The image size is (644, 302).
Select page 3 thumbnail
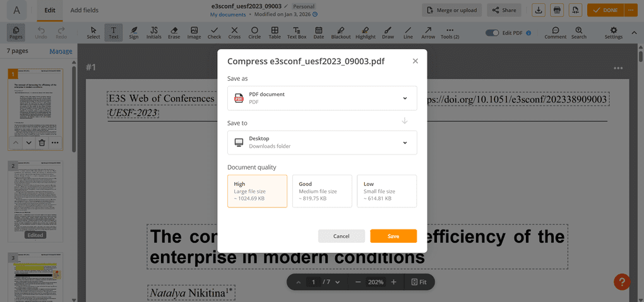35,277
